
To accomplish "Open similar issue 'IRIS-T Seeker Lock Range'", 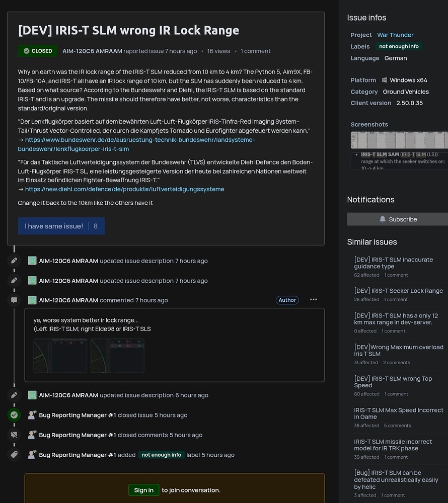I will click(398, 291).
